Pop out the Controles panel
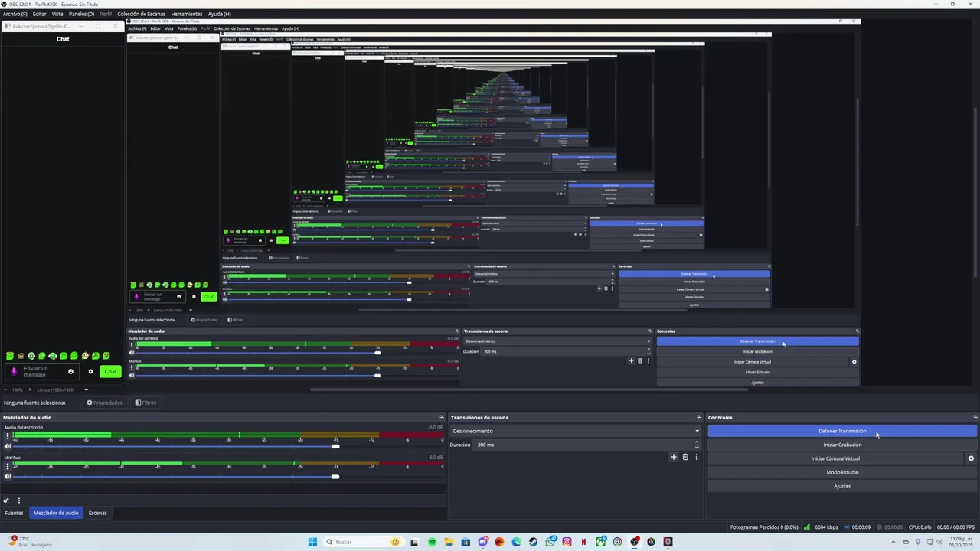Image resolution: width=980 pixels, height=551 pixels. point(975,418)
